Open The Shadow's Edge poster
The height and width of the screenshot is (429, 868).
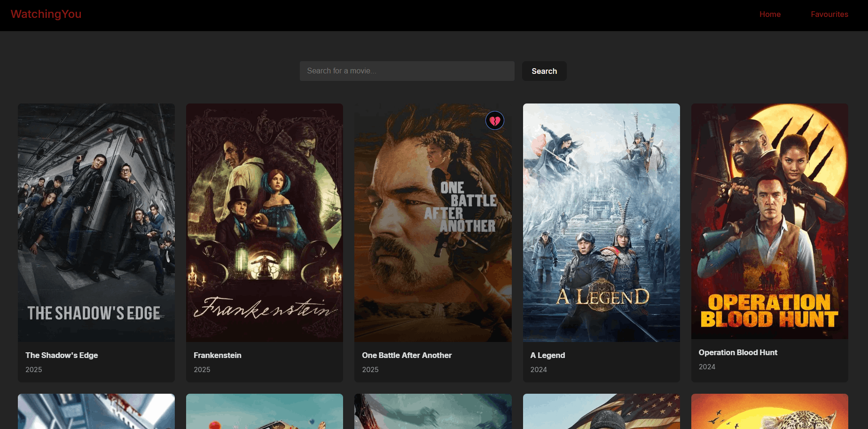tap(96, 222)
